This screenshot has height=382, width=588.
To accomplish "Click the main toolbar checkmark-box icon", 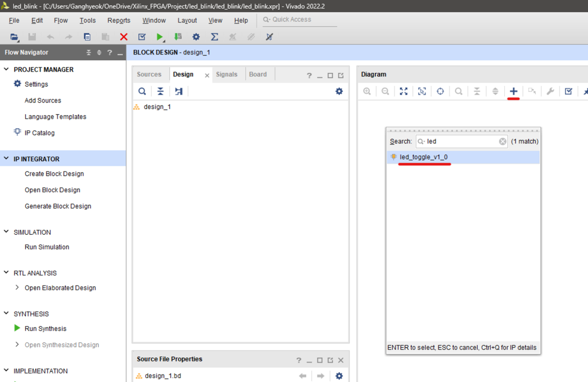I will point(142,37).
